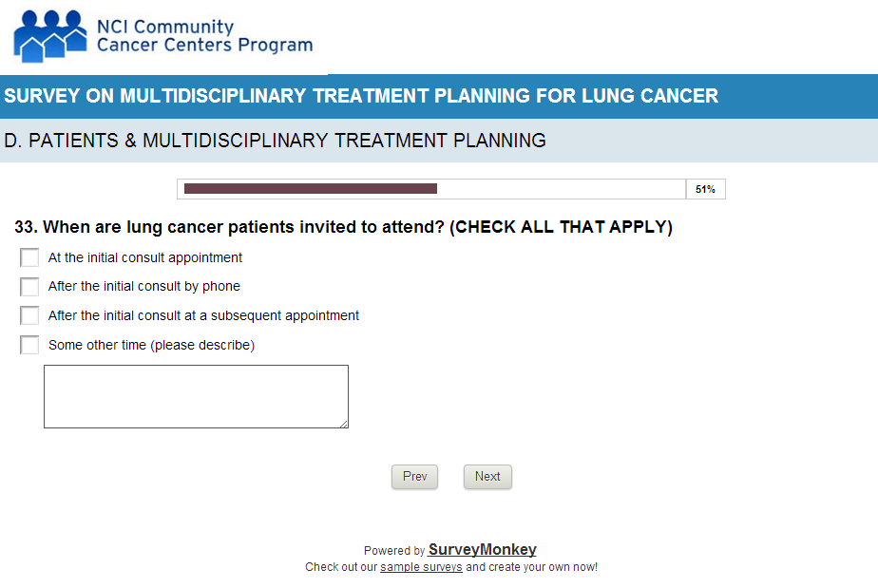Screen dimensions: 878x588
Task: Tick the 'After the initial consult by phone' checkbox
Action: pos(29,287)
